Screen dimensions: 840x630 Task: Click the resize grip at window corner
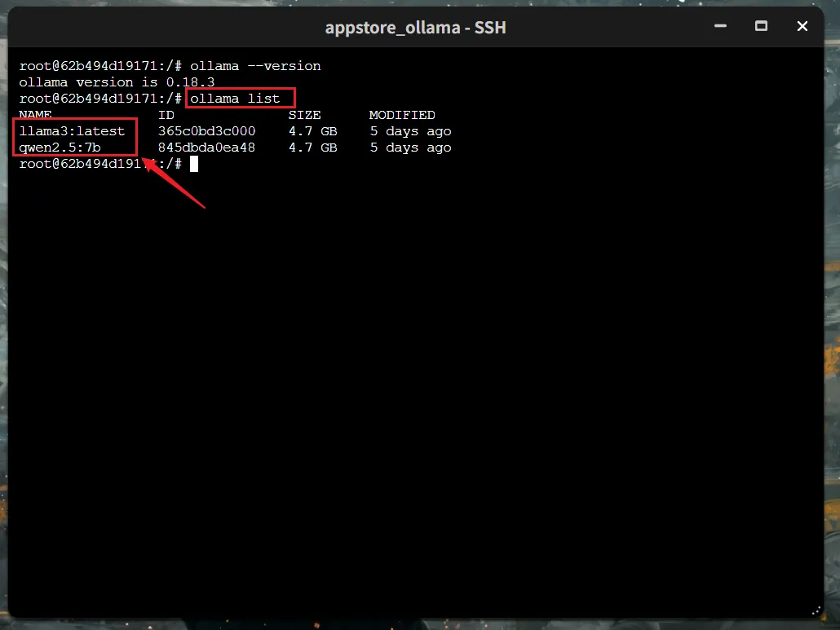coord(816,610)
